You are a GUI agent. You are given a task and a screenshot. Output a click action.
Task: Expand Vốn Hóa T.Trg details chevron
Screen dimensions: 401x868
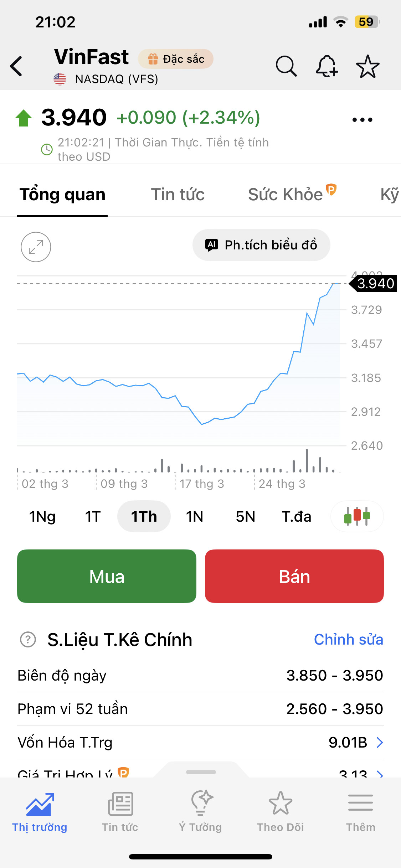[x=380, y=743]
